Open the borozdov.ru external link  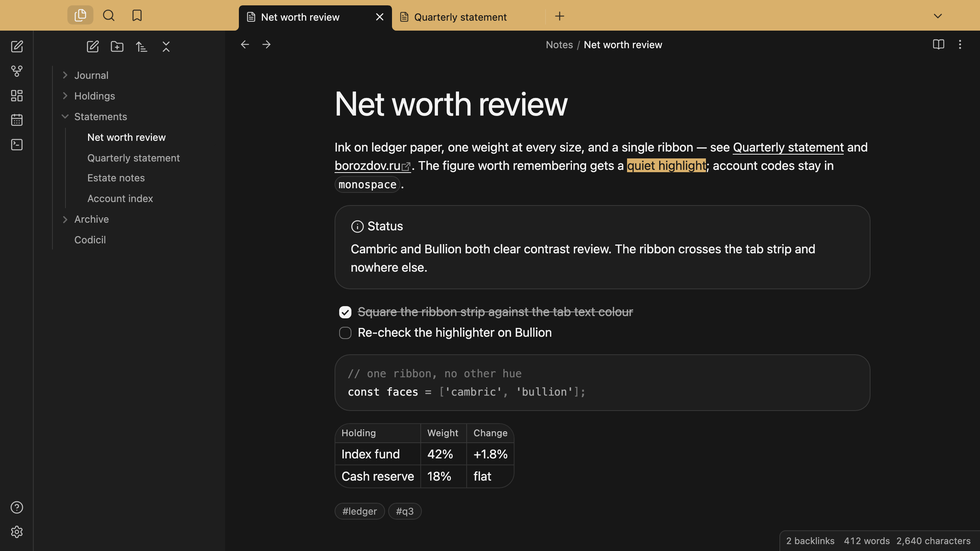tap(372, 166)
